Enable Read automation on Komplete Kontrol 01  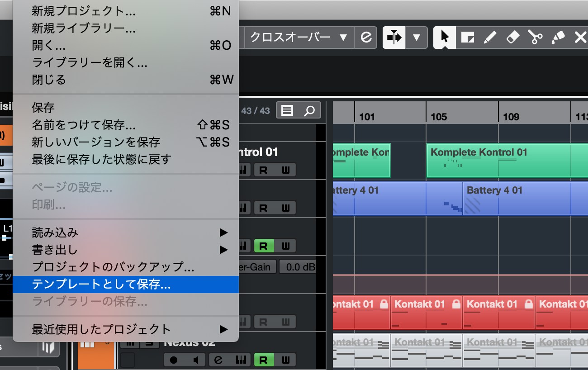[x=264, y=170]
